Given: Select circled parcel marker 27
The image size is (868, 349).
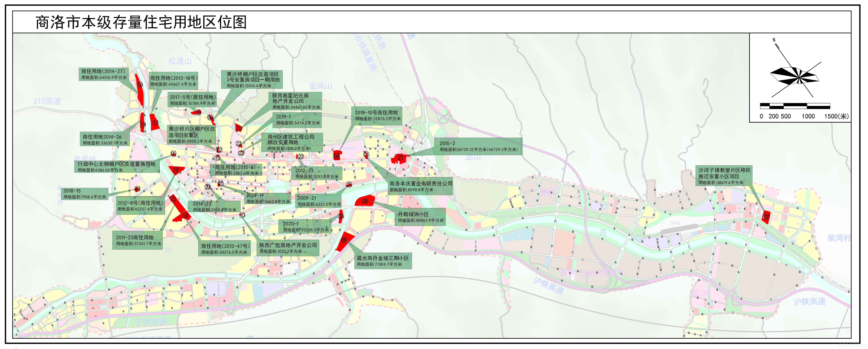Looking at the screenshot, I should click(x=400, y=157).
